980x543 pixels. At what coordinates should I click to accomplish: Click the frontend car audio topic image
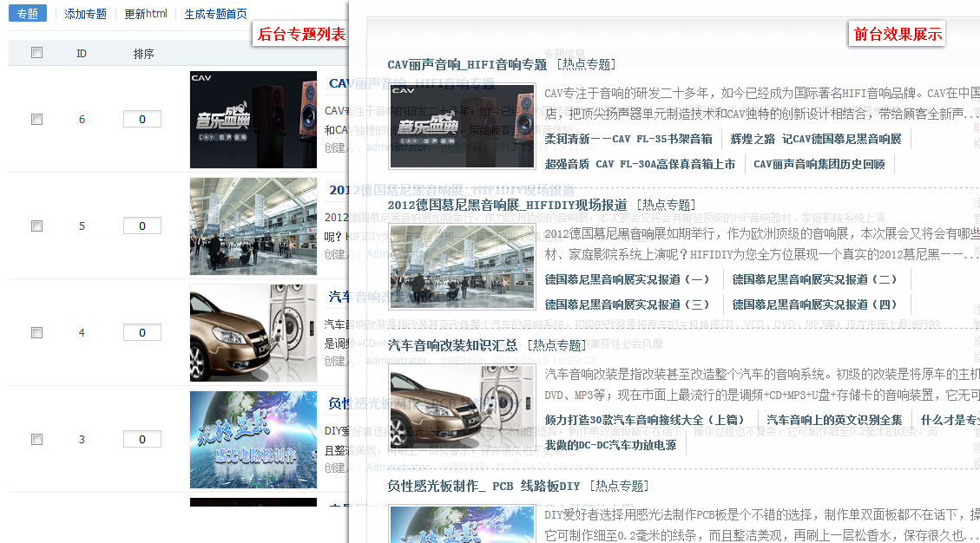point(462,408)
